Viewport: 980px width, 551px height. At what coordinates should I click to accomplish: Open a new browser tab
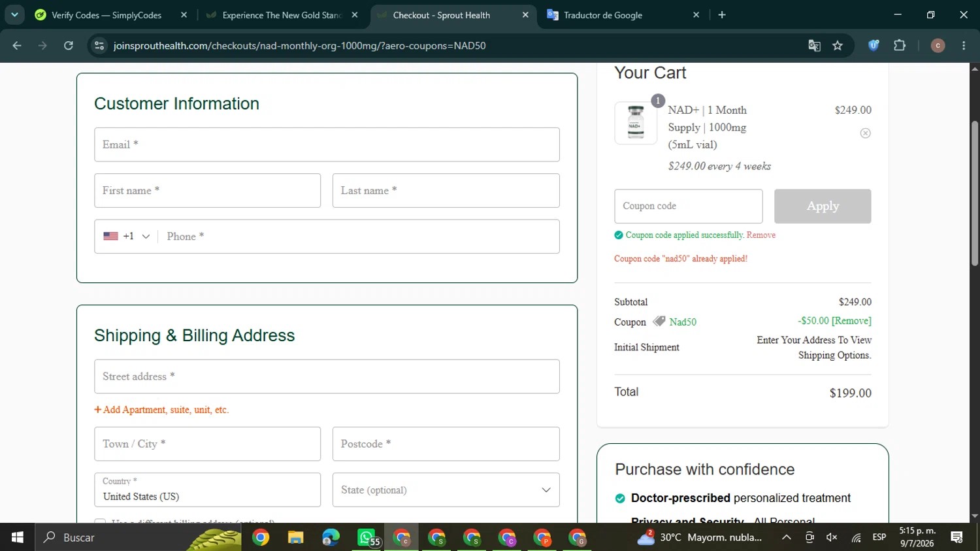(722, 15)
